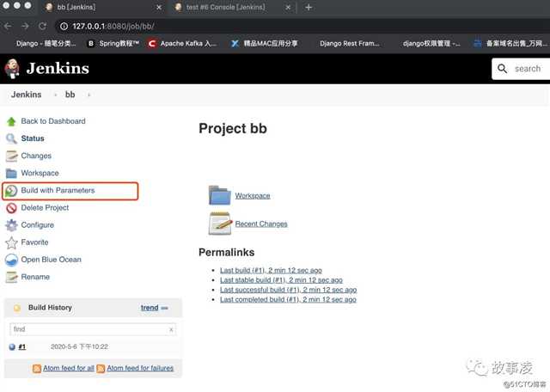The width and height of the screenshot is (550, 392).
Task: Click the browser forward arrow
Action: pyautogui.click(x=25, y=27)
